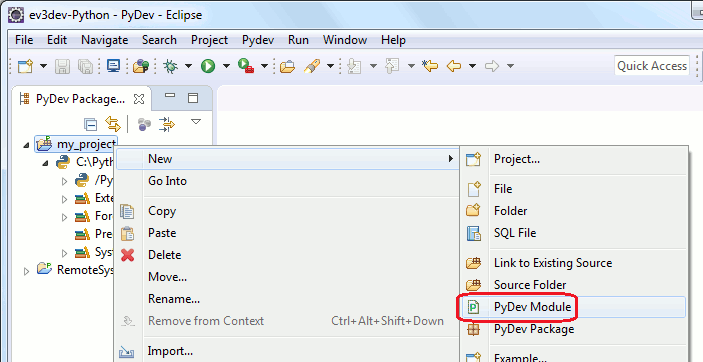Collapse the C:\Pyth interpreter node
The height and width of the screenshot is (362, 703).
(45, 163)
